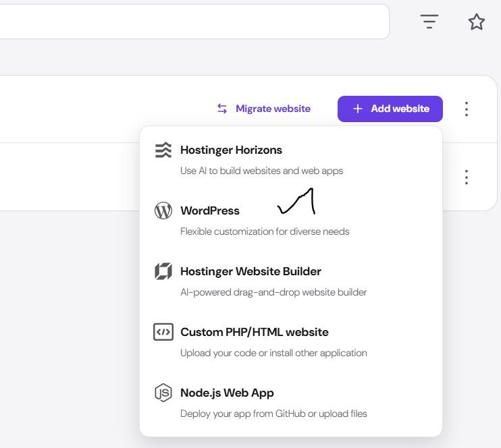
Task: Open three-dot menu in the lower row
Action: [467, 177]
